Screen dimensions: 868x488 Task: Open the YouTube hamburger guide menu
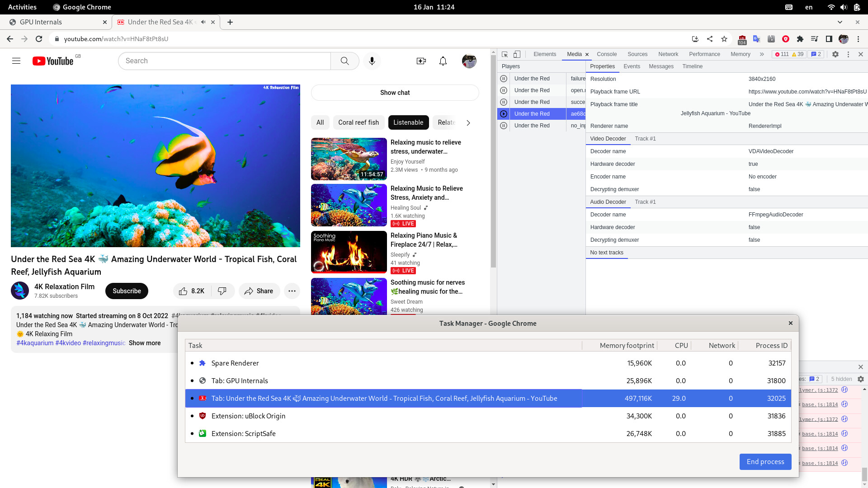point(16,61)
